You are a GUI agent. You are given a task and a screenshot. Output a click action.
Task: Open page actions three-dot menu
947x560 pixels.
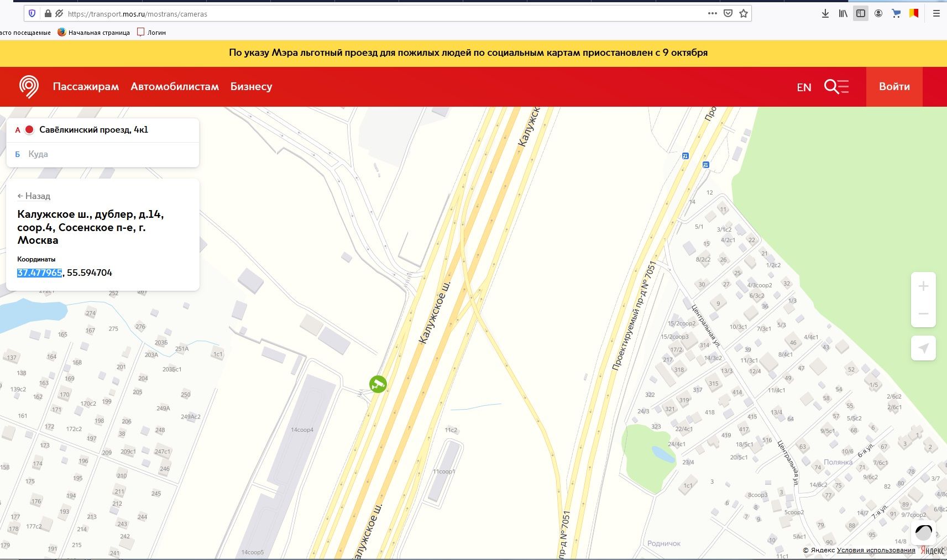[713, 14]
